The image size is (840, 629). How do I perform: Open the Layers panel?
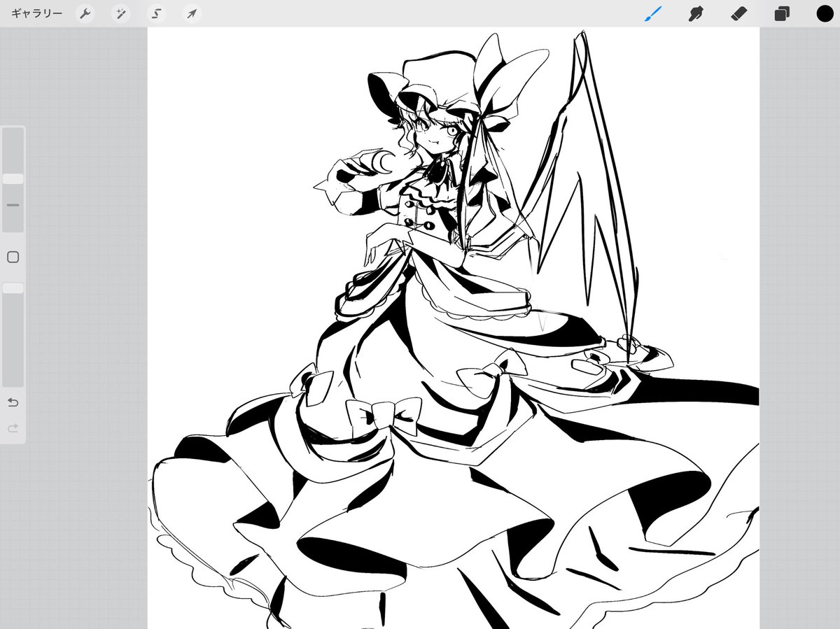[782, 13]
